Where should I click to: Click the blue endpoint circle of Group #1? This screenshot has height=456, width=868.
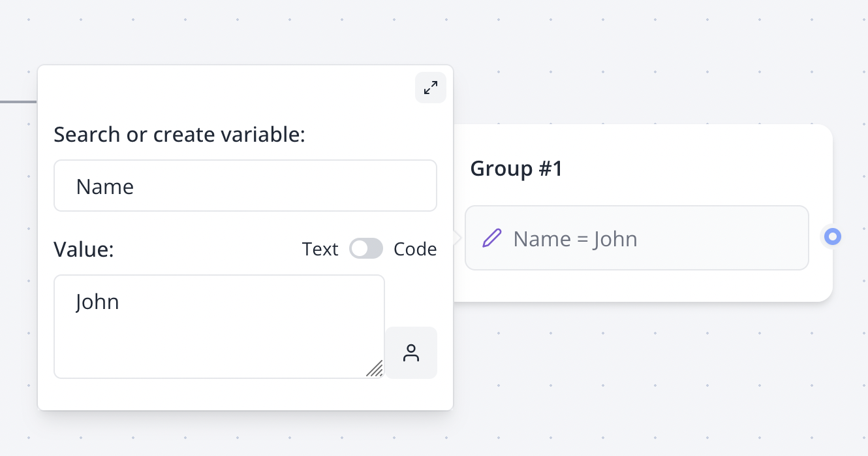pos(832,236)
